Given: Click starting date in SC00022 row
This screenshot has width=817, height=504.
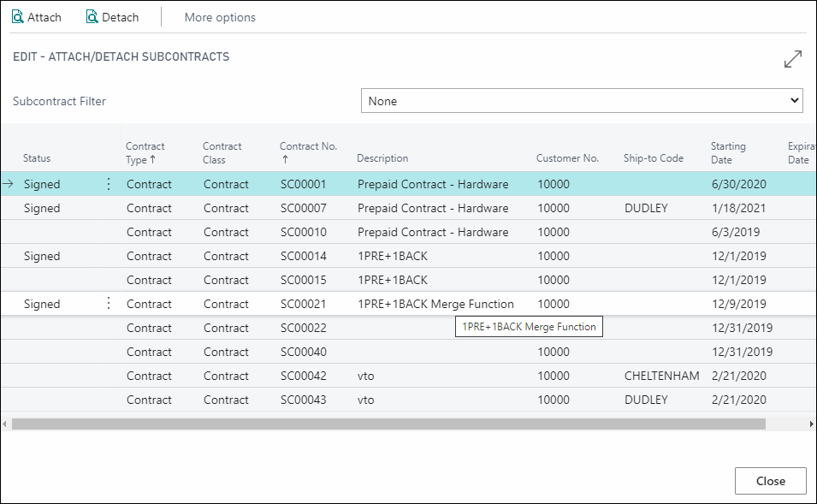Looking at the screenshot, I should tap(742, 328).
